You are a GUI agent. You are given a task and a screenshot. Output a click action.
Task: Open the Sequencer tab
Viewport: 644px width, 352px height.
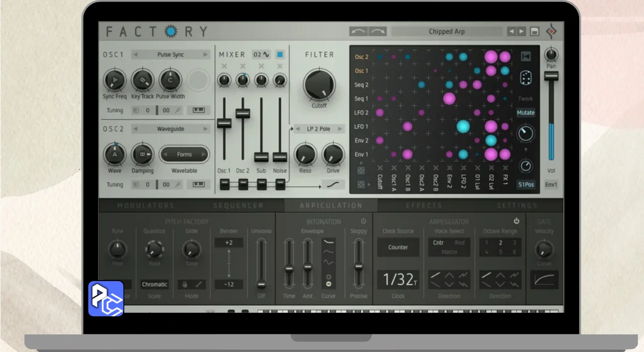238,206
